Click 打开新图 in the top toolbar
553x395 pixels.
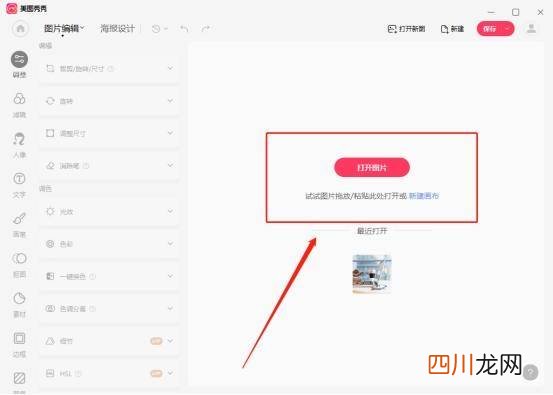pyautogui.click(x=406, y=29)
